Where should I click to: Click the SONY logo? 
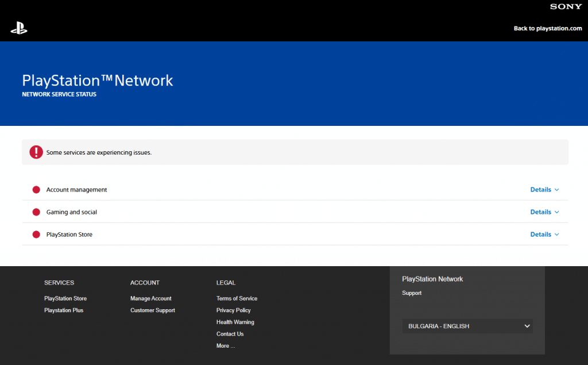tap(566, 6)
